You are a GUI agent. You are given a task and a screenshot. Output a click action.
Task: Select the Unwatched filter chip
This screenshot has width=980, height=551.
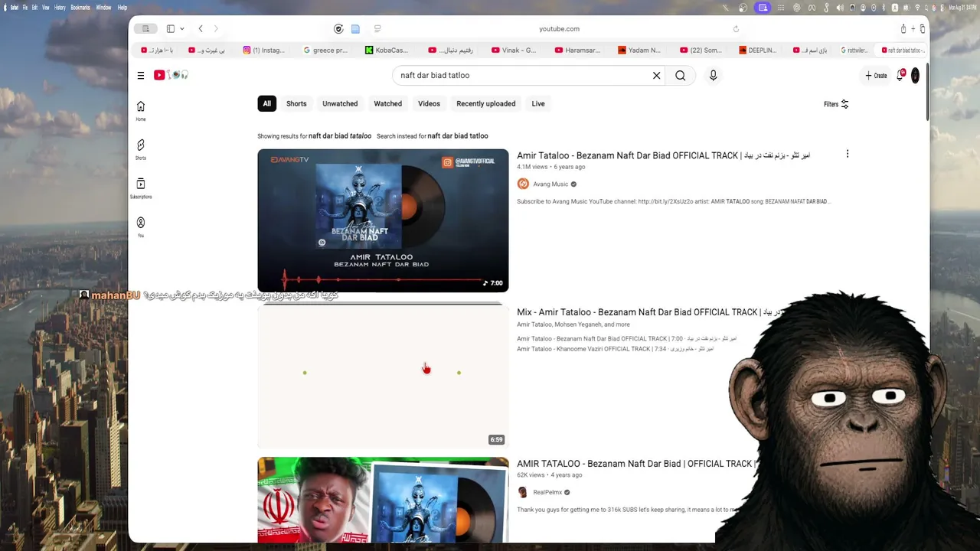coord(340,103)
